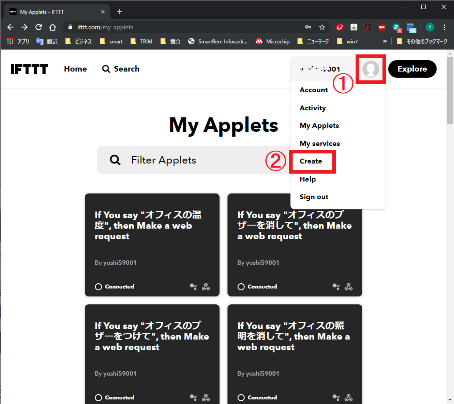
Task: Open a new browser tab
Action: 119,12
